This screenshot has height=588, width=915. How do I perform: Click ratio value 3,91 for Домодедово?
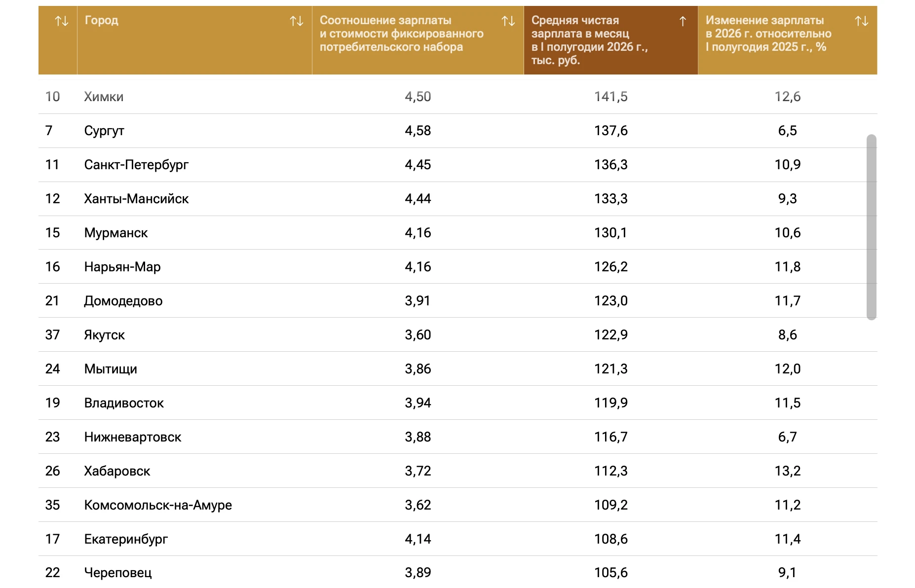pos(418,301)
